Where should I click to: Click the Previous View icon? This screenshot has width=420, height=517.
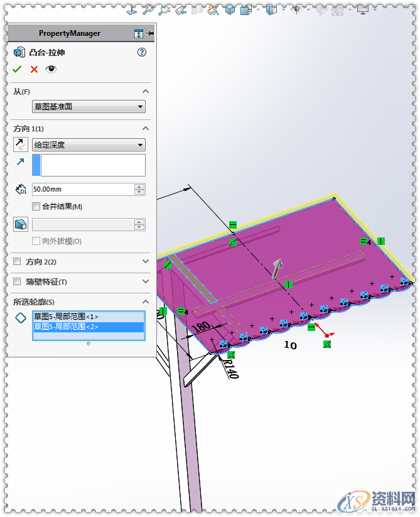181,10
